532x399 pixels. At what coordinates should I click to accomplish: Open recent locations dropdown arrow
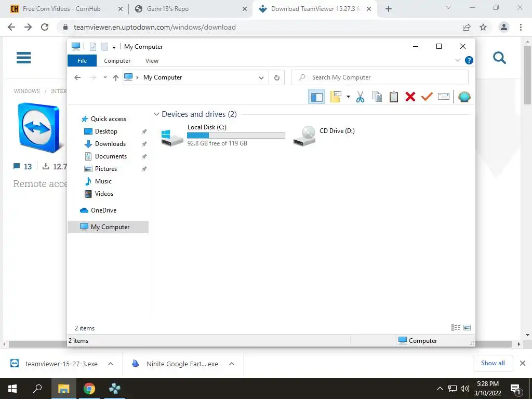(x=105, y=77)
